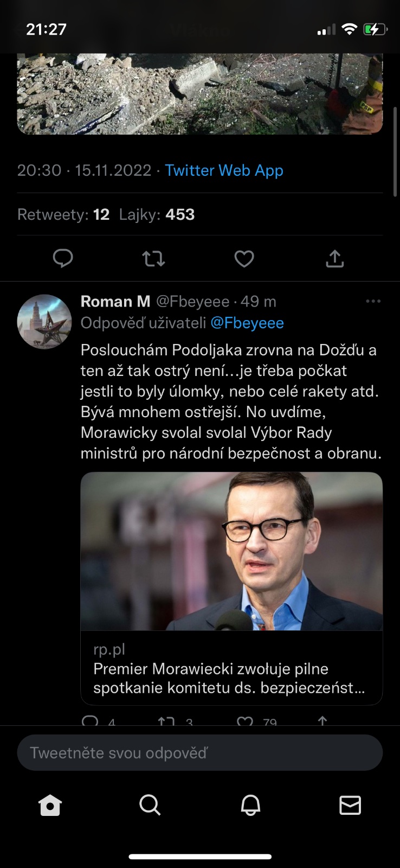Tap the "Tweetněte svou odpověď" reply field

pos(200,753)
